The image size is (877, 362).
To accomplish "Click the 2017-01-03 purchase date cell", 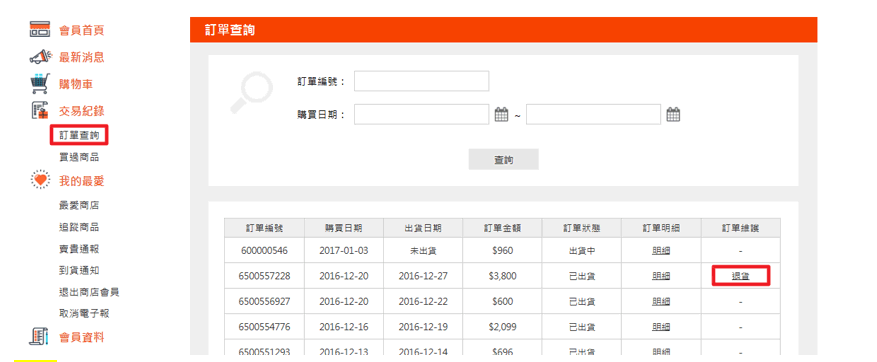I will tap(344, 251).
